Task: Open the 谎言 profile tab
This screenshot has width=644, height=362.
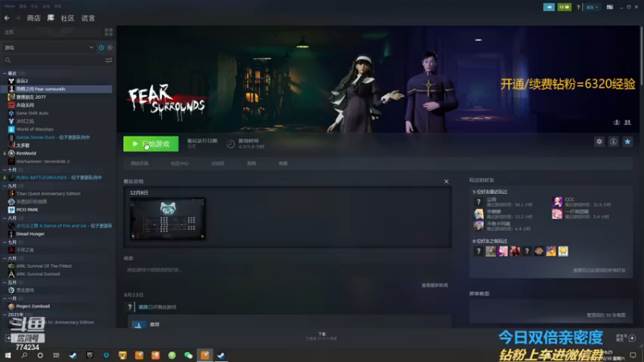Action: [x=88, y=18]
